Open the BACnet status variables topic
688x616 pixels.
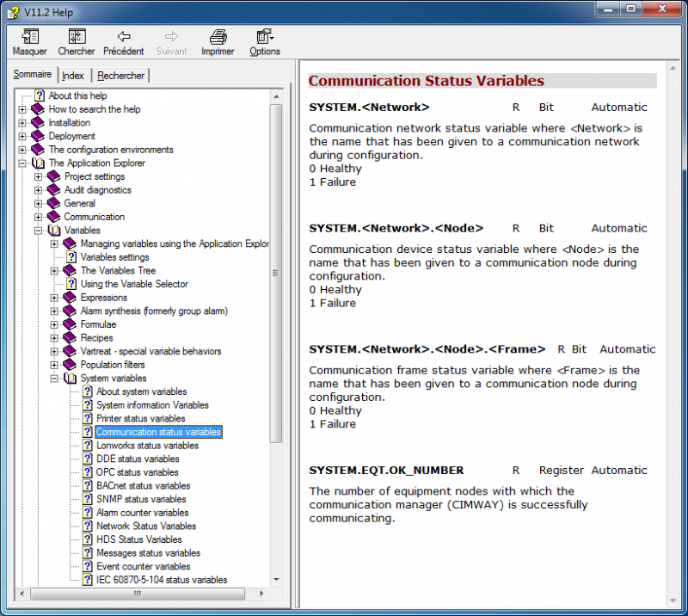pos(144,486)
